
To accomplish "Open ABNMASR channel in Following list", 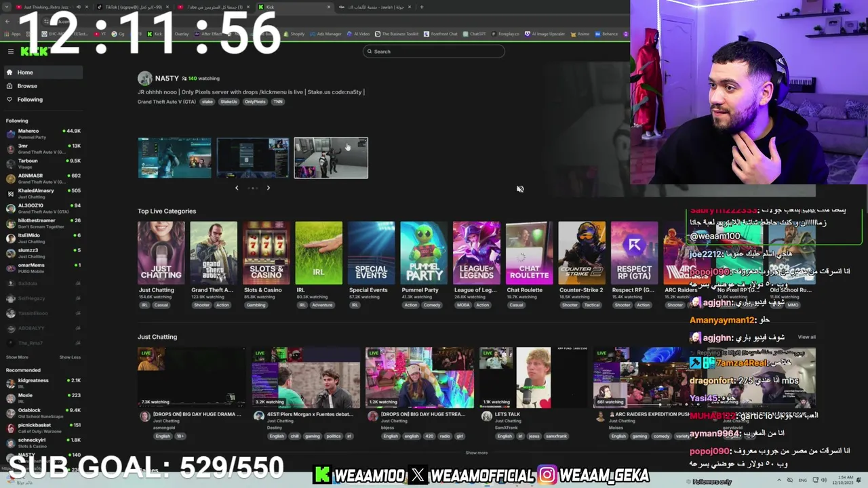I will [42, 178].
